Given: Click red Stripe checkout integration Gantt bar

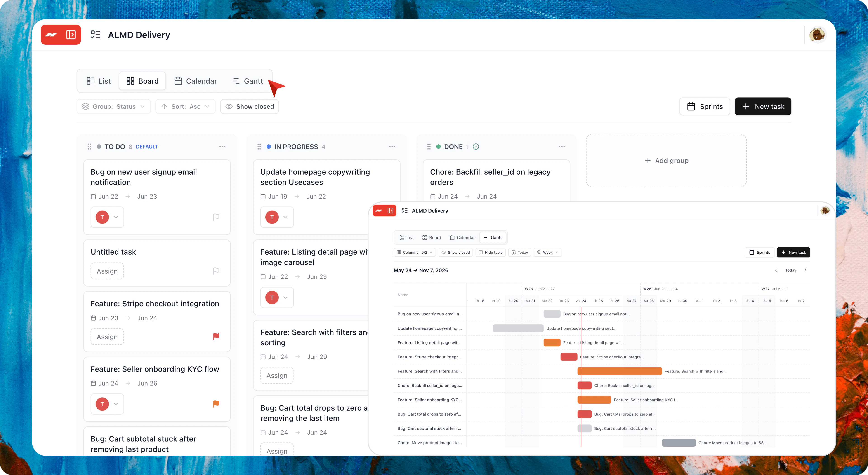Looking at the screenshot, I should pyautogui.click(x=569, y=357).
